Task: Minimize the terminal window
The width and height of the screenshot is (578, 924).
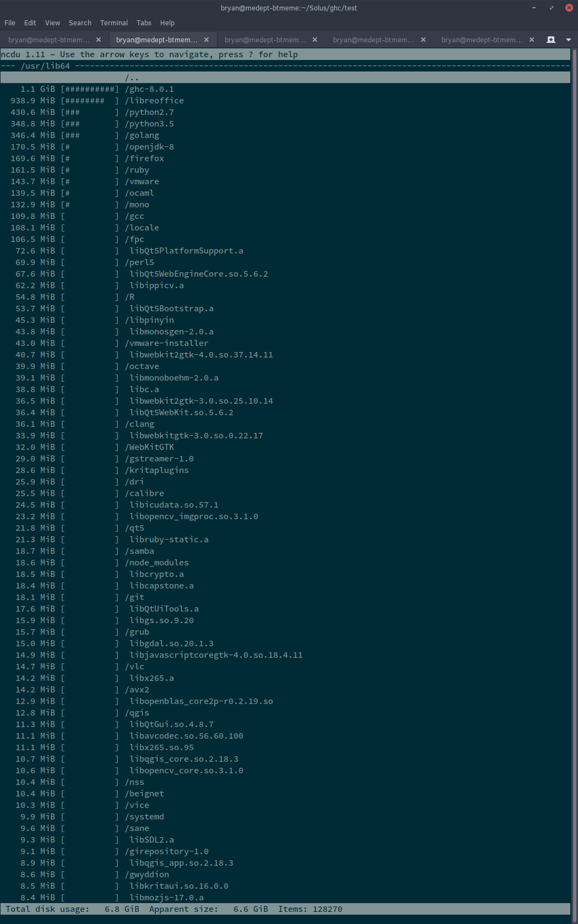Action: click(534, 8)
